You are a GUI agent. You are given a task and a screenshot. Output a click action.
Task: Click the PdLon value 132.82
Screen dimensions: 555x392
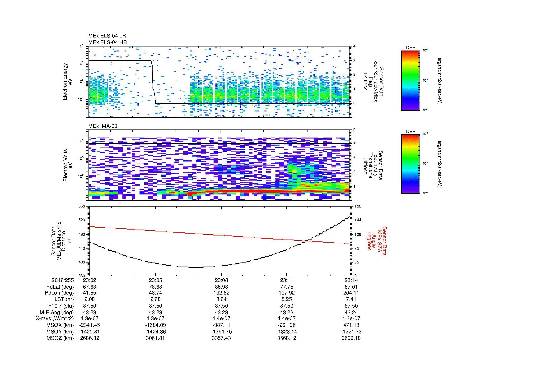click(221, 293)
